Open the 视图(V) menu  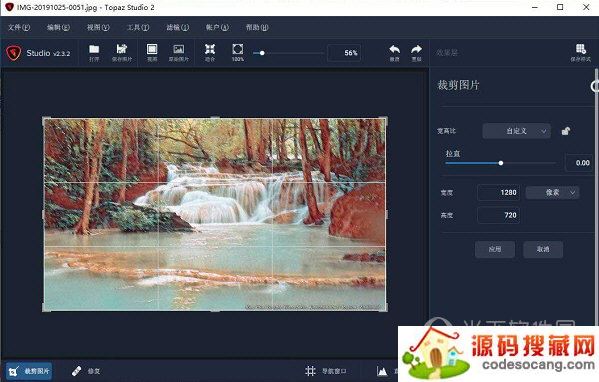(x=98, y=28)
